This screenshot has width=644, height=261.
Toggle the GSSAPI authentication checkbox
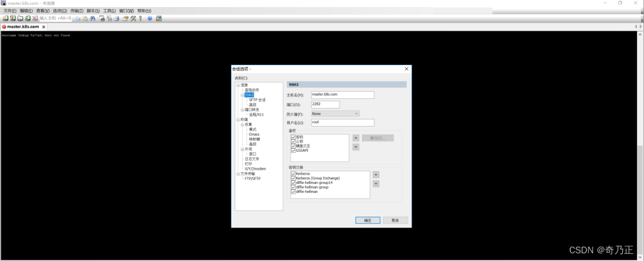pyautogui.click(x=293, y=150)
